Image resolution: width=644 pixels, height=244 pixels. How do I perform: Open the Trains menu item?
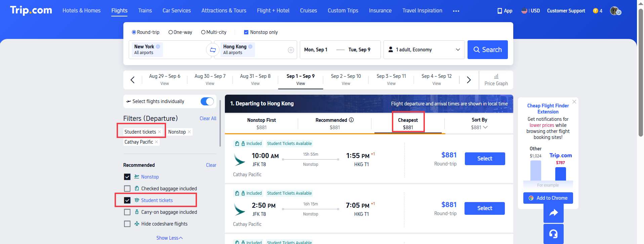[x=145, y=10]
